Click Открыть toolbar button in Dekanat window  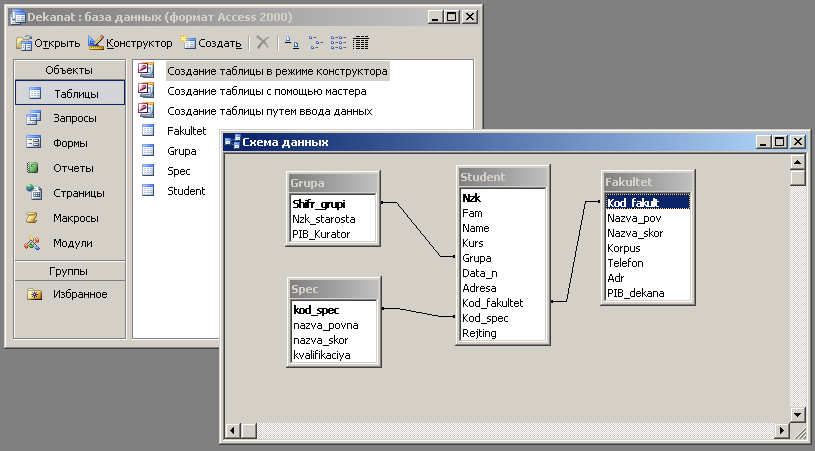[x=48, y=43]
